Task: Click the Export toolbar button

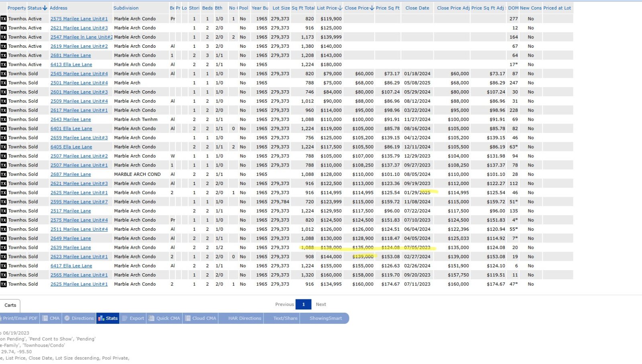Action: 133,318
